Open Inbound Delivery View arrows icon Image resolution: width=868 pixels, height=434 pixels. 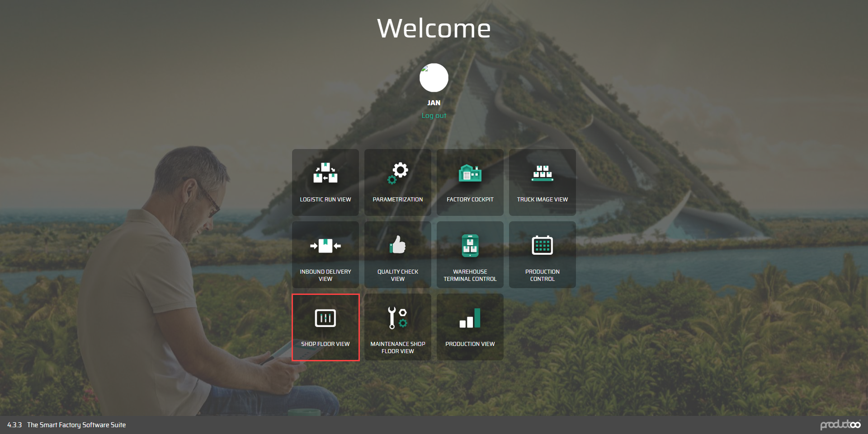[x=325, y=246]
